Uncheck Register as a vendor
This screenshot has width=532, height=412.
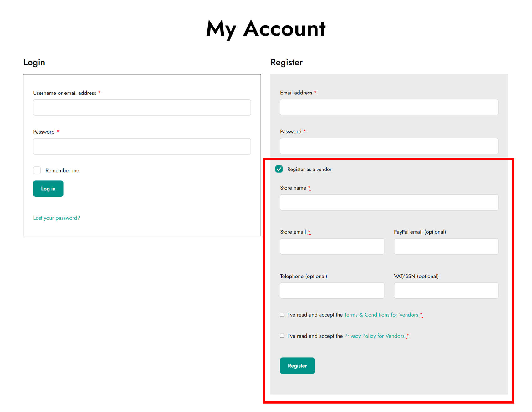coord(279,169)
